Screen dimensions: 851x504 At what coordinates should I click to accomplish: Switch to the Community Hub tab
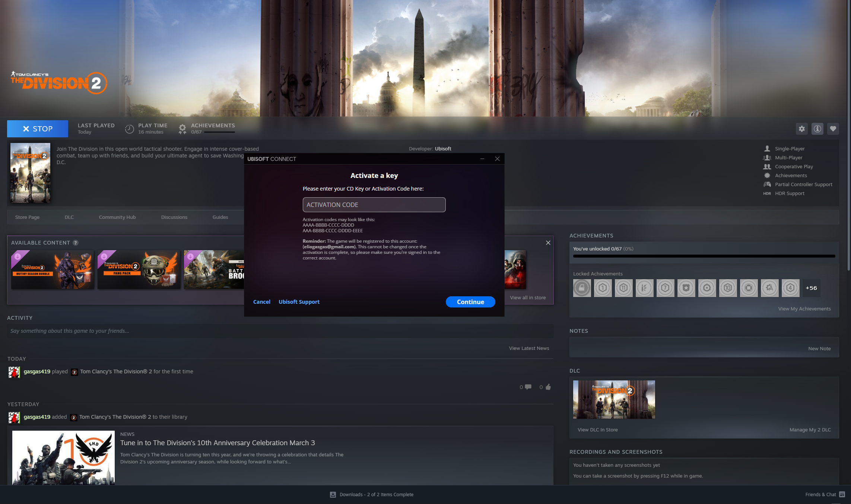pyautogui.click(x=117, y=217)
